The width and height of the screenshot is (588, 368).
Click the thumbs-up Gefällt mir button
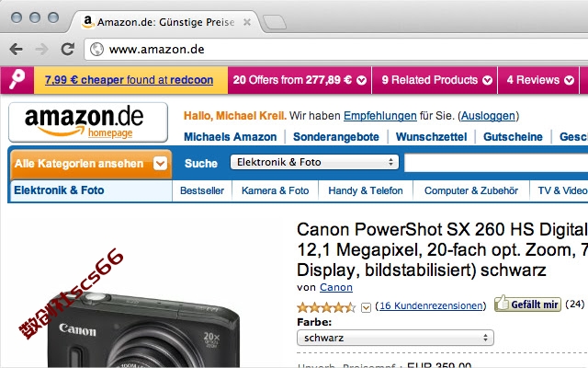527,304
